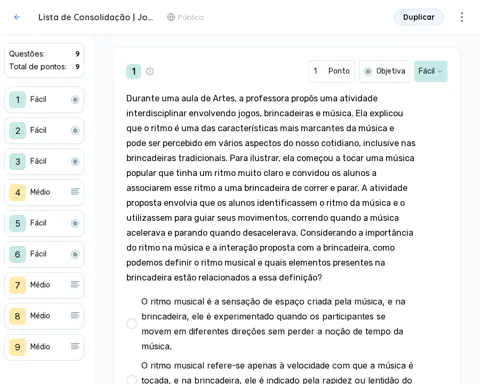Click the 'Médio' label of question 4
Image resolution: width=480 pixels, height=384 pixels.
[x=40, y=192]
